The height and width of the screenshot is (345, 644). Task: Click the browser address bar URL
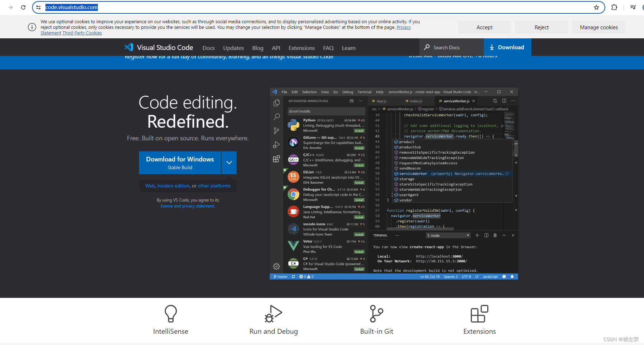(x=72, y=7)
